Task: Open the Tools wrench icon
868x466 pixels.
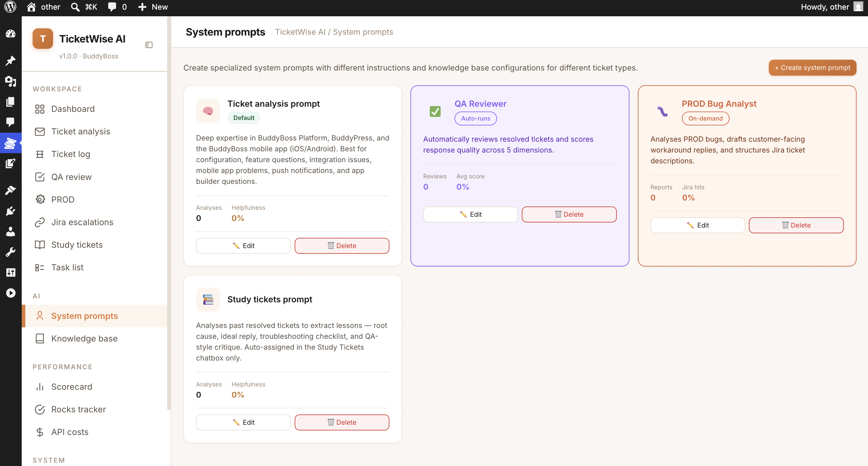Action: tap(11, 252)
